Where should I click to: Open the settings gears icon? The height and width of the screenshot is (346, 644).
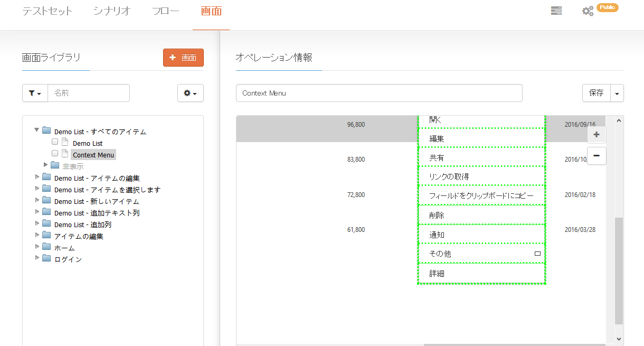point(588,11)
